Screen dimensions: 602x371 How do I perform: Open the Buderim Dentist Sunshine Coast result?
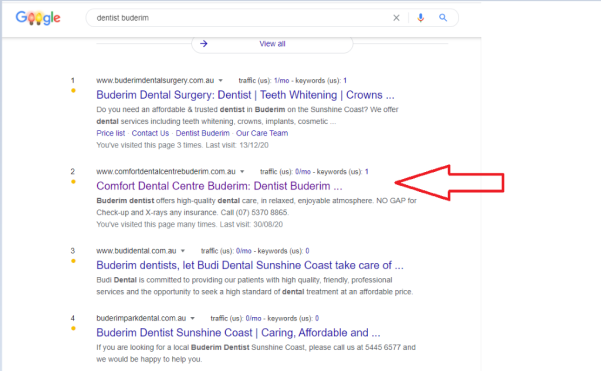coord(238,333)
